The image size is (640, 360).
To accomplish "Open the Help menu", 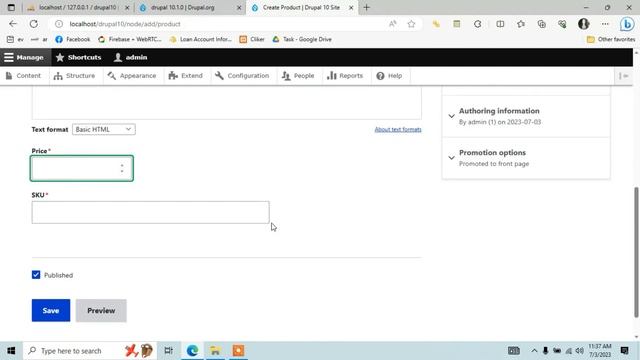I will [389, 76].
